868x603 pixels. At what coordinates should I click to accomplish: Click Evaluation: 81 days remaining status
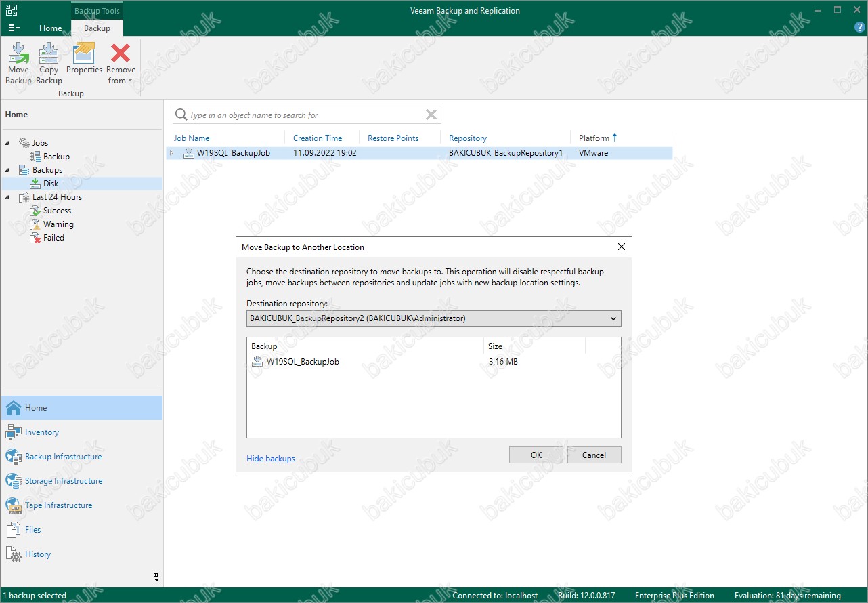[x=787, y=596]
